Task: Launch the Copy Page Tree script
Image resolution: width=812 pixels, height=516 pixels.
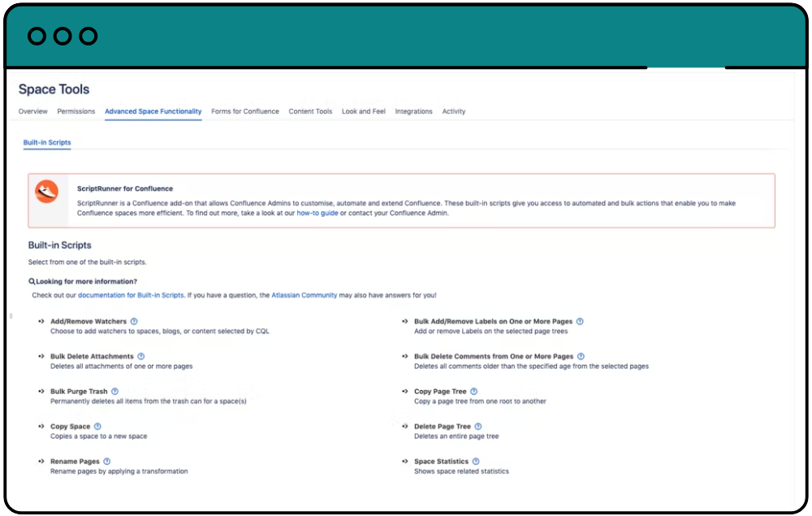Action: click(x=440, y=392)
